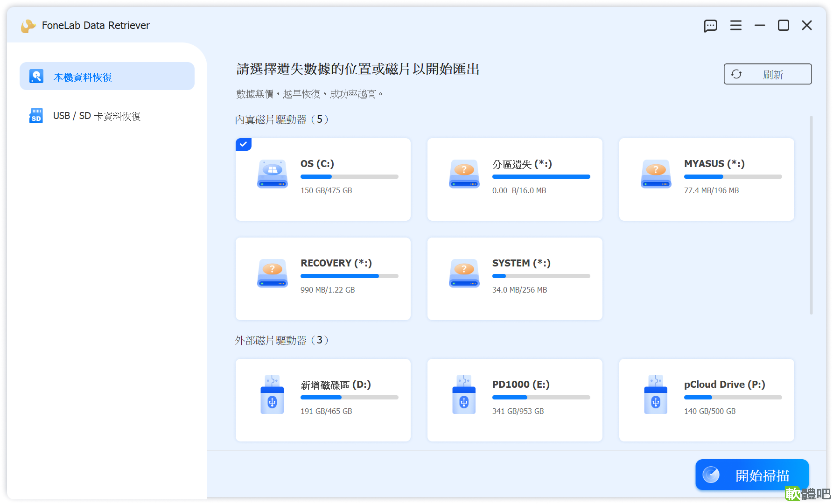Select the 本機資料恢復 tab
Image resolution: width=833 pixels, height=504 pixels.
(107, 76)
